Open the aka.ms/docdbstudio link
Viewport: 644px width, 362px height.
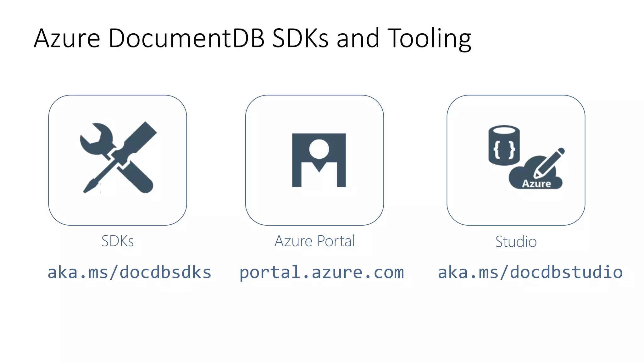click(x=530, y=272)
